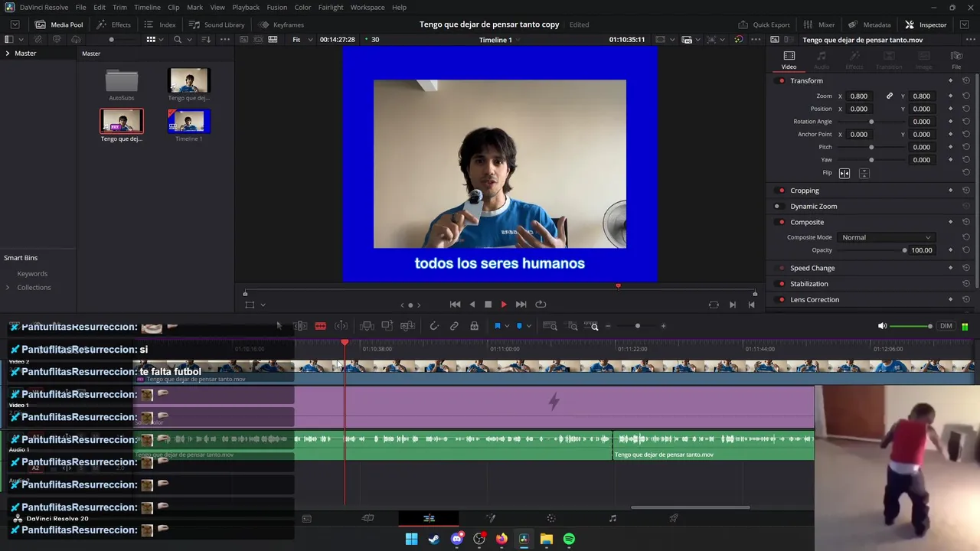This screenshot has height=551, width=980.
Task: Open the Keyframes panel
Action: tap(281, 24)
